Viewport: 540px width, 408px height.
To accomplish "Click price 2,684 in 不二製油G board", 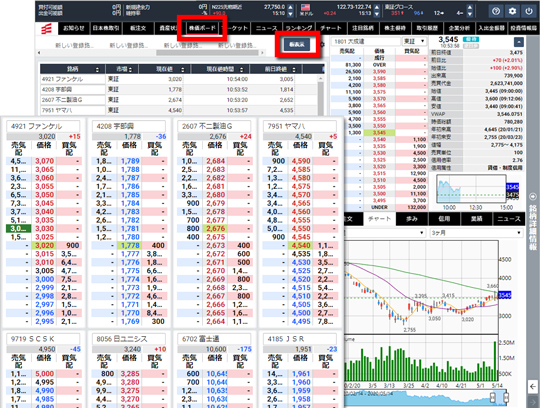I will (x=216, y=161).
